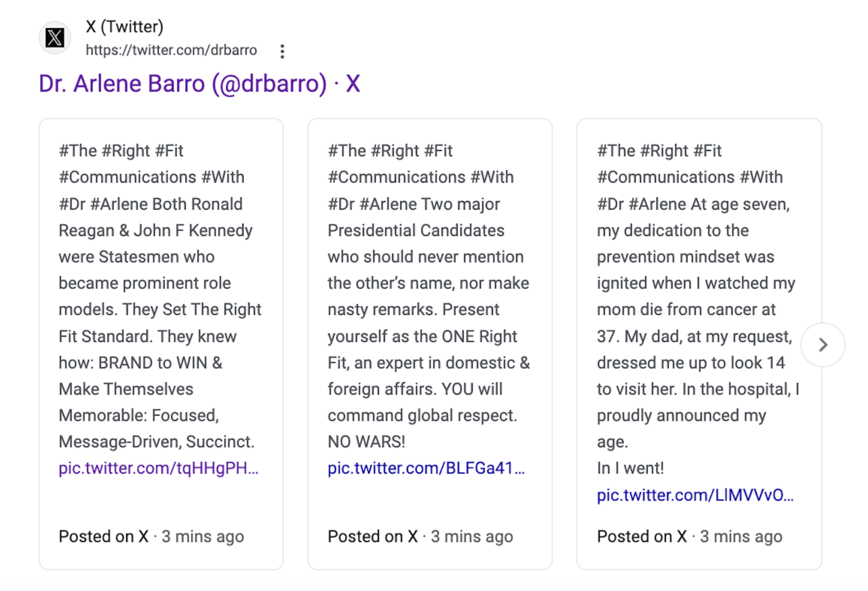This screenshot has width=868, height=591.
Task: Click the 'NO WARS!' text in middle card
Action: click(366, 442)
